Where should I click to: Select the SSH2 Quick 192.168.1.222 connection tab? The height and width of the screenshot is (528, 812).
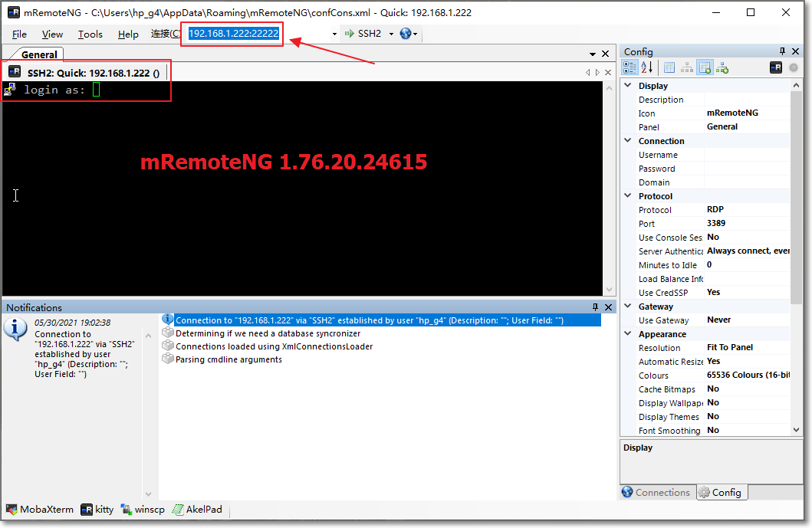[x=85, y=73]
